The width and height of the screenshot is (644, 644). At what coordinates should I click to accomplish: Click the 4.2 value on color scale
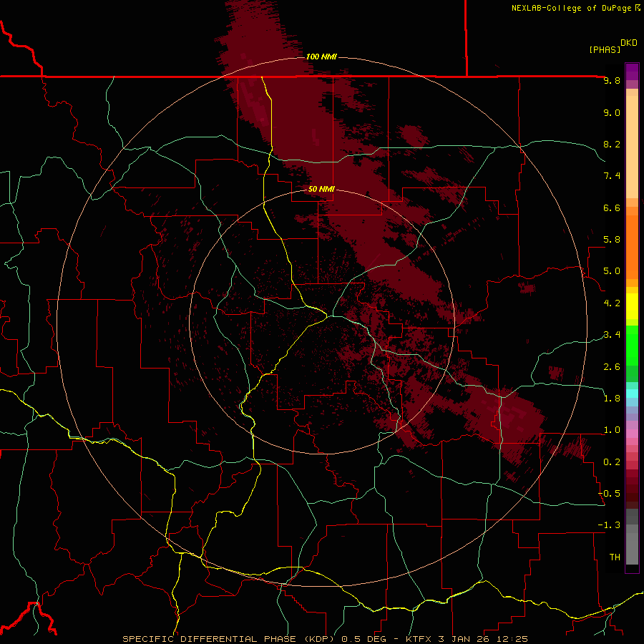tap(612, 303)
